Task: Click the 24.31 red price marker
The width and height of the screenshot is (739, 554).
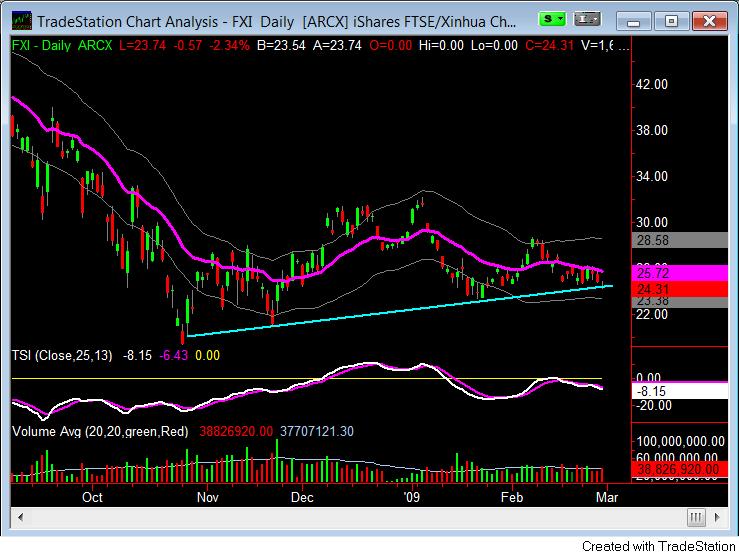Action: (680, 289)
